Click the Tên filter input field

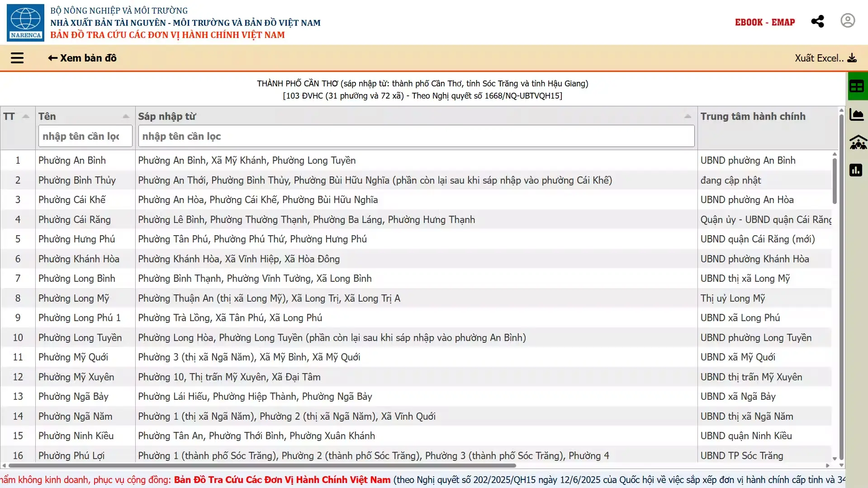(85, 136)
